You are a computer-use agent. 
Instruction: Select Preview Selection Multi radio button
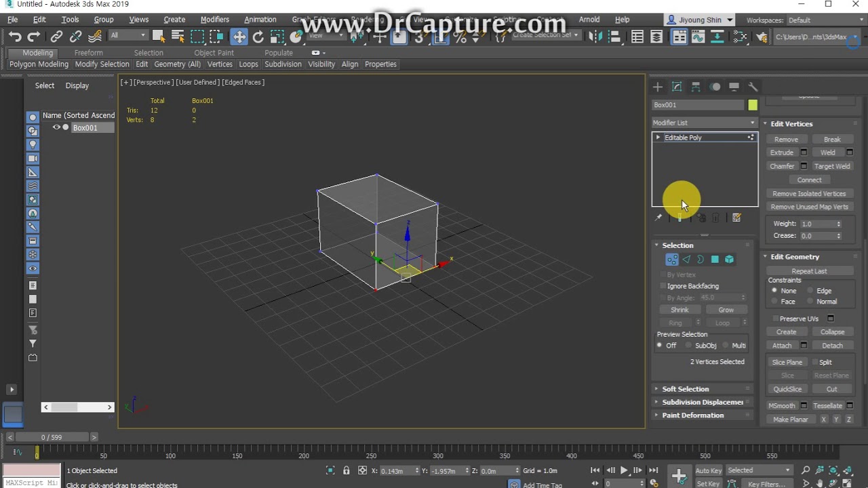tap(726, 346)
